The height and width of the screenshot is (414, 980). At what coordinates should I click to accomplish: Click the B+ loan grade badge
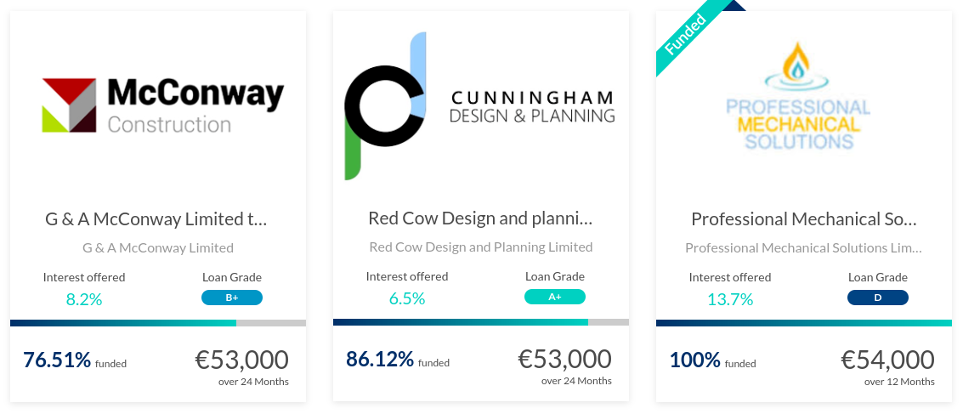(232, 298)
